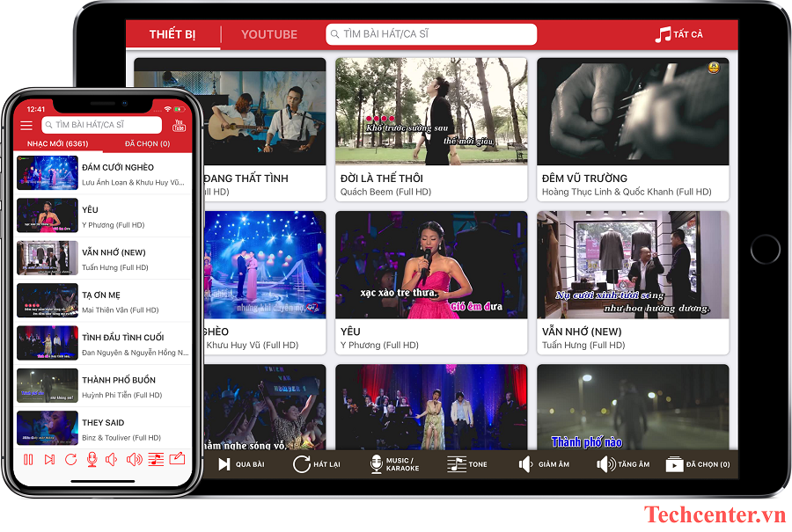The height and width of the screenshot is (532, 792).
Task: Toggle MUSIC / KARAOKE mode on tablet
Action: coord(393,464)
